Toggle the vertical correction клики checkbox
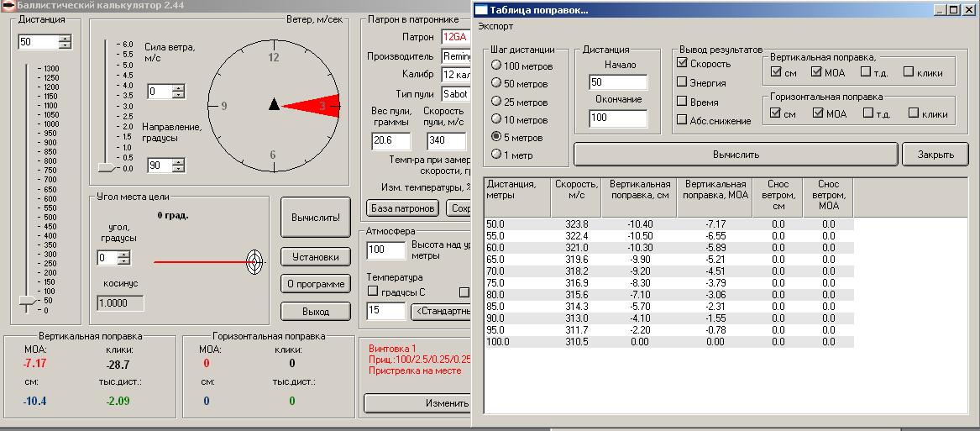The height and width of the screenshot is (431, 980). (909, 72)
